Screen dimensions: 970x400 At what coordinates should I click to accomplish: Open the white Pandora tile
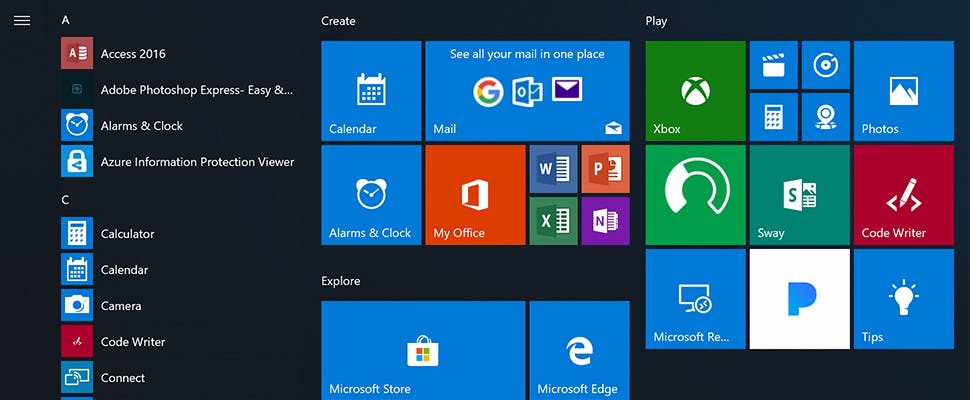pos(800,299)
